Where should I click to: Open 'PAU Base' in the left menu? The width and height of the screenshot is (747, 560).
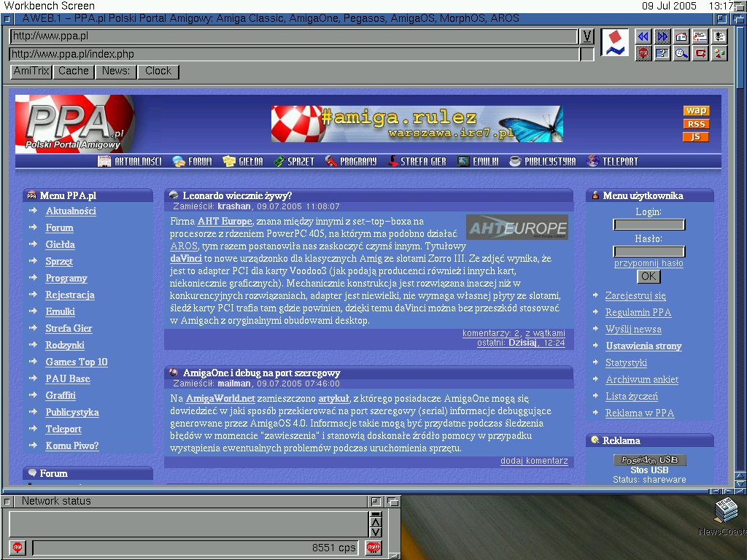coord(68,378)
